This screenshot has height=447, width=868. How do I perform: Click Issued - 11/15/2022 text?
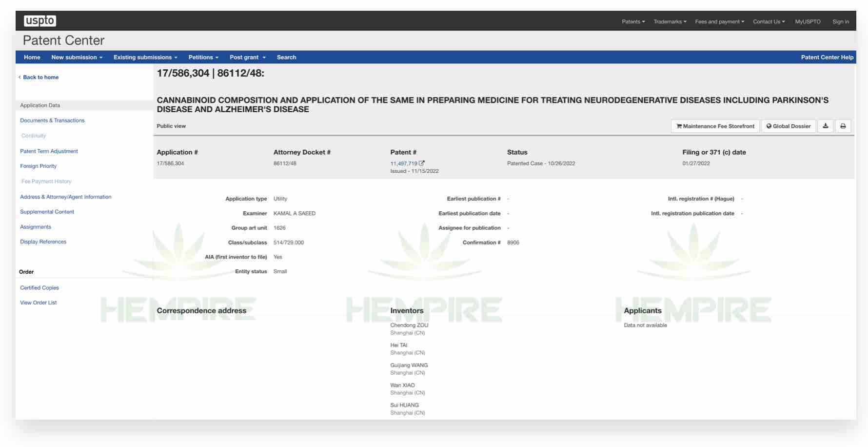coord(414,171)
